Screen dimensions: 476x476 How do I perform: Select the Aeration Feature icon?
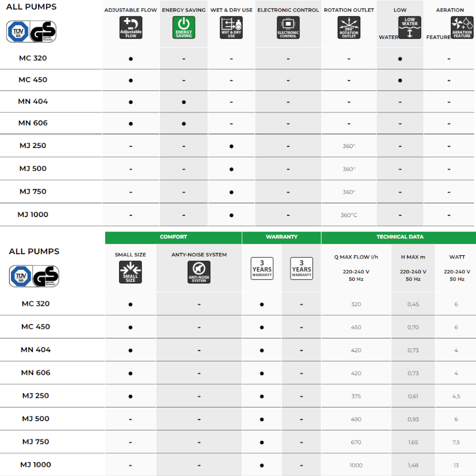[x=462, y=28]
